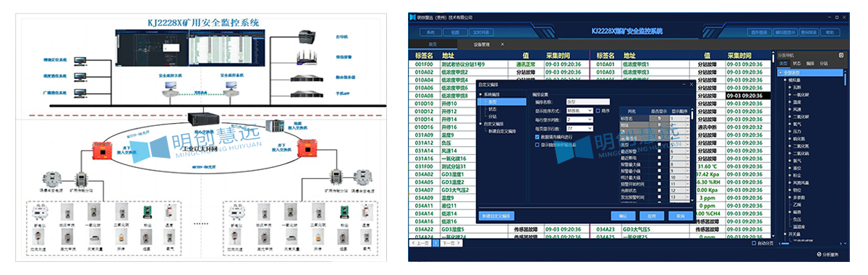Viewport: 868px width, 275px height.
Task: Click the pin icon in 分类导航 panel header
Action: pyautogui.click(x=841, y=54)
